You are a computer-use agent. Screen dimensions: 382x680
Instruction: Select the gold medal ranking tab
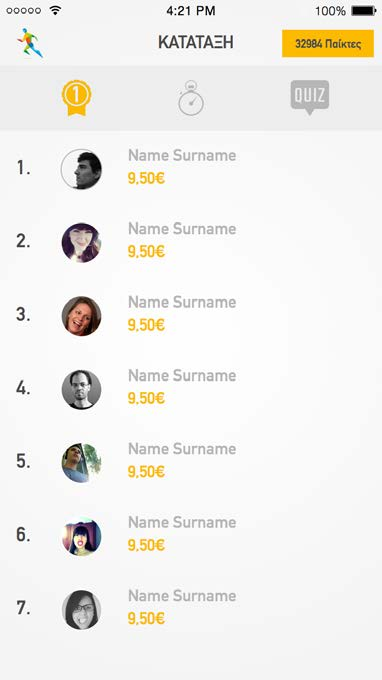(x=76, y=98)
